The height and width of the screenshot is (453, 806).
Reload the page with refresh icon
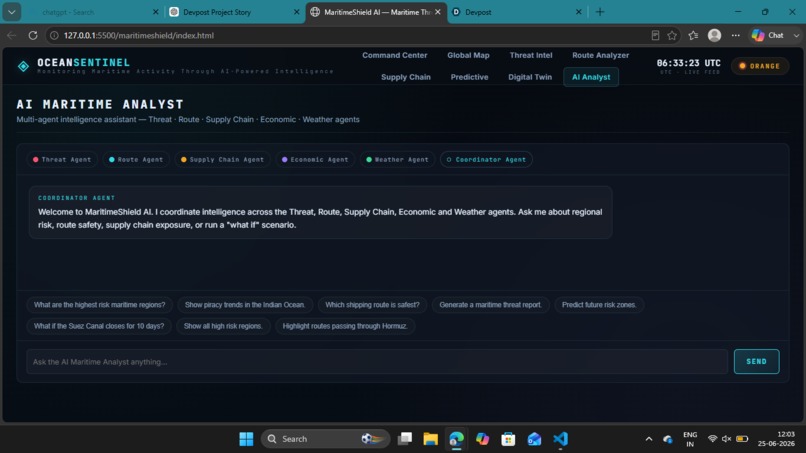click(x=33, y=35)
